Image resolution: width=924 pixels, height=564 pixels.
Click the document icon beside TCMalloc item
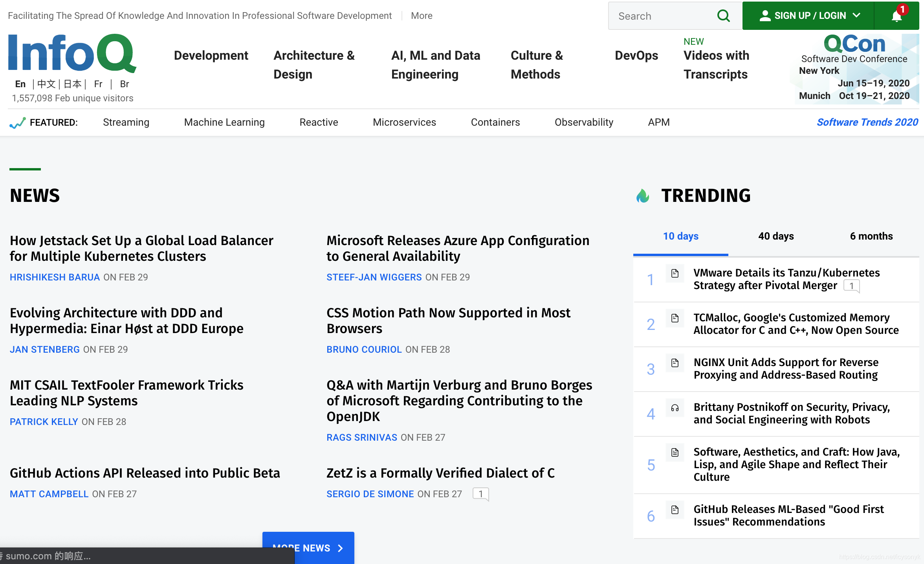675,318
